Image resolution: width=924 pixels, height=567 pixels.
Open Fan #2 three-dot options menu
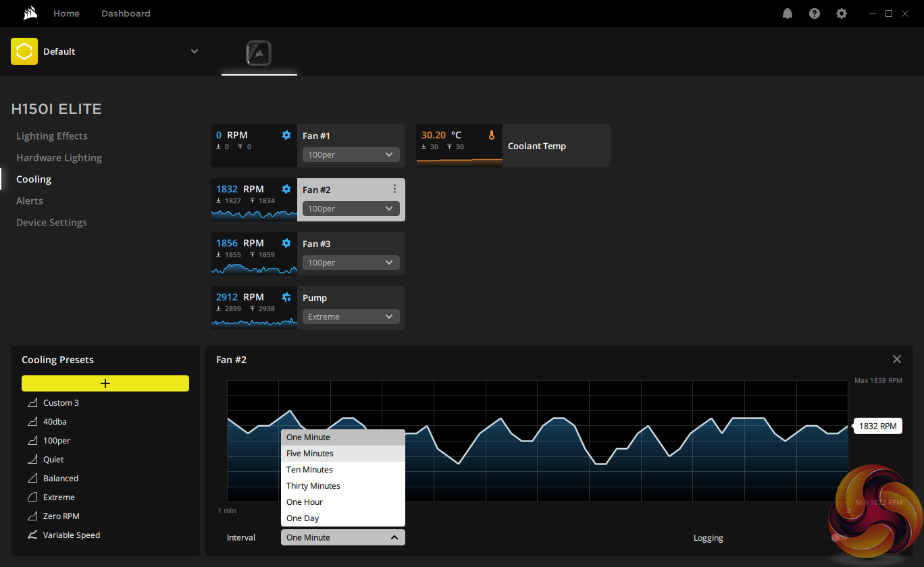tap(395, 190)
